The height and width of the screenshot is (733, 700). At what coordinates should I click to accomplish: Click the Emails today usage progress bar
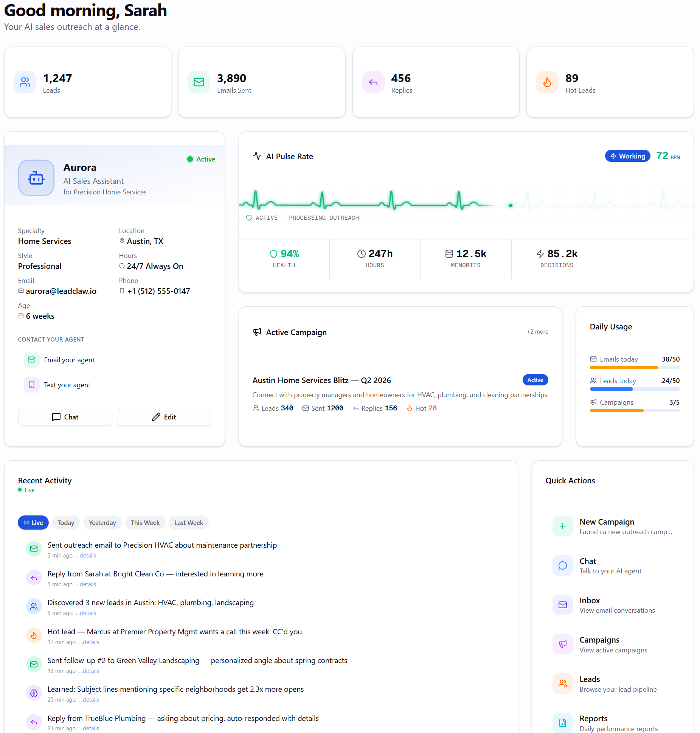(x=635, y=368)
